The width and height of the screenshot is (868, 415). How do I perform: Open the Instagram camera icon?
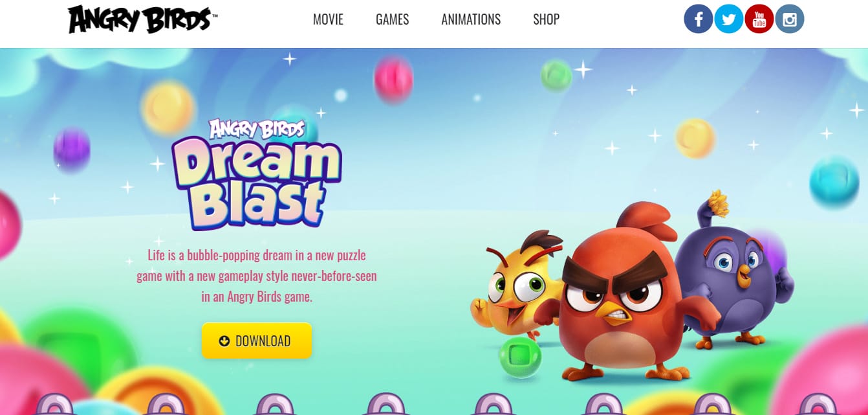click(789, 19)
